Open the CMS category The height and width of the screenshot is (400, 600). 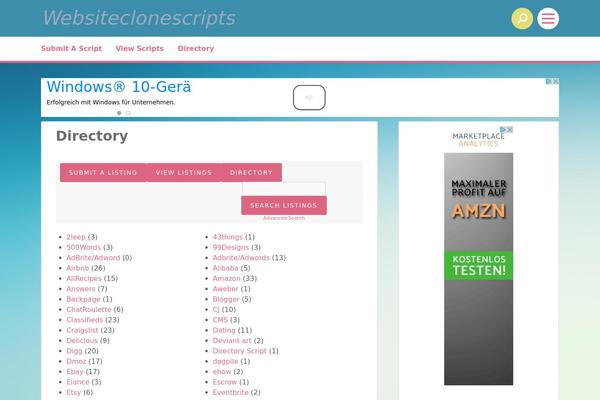220,320
